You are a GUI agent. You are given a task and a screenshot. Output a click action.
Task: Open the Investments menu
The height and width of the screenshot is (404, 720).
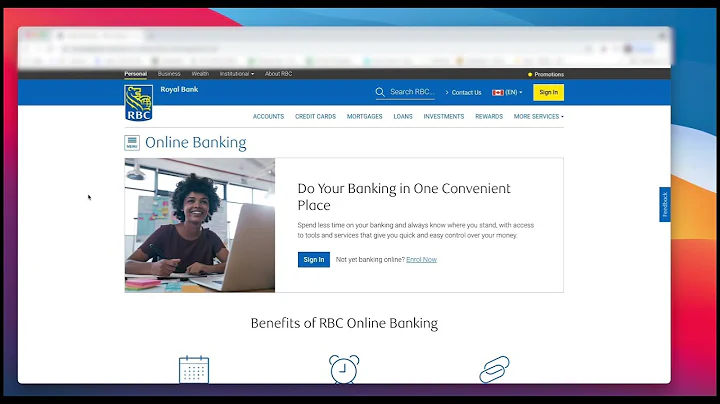(x=444, y=117)
